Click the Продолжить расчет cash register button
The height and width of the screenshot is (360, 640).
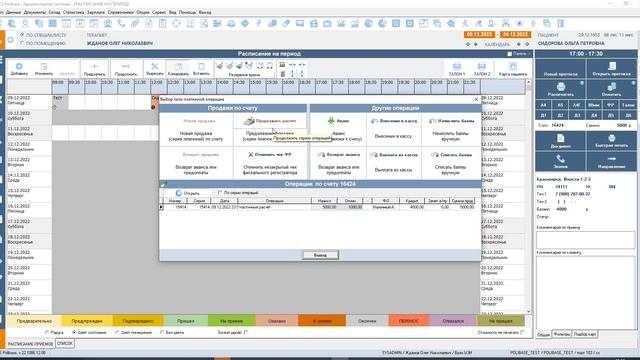pos(270,121)
